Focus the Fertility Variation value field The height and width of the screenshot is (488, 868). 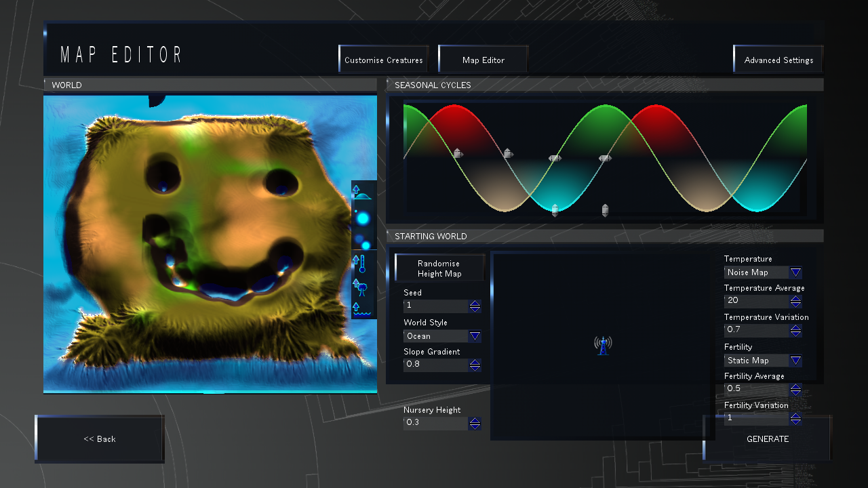[x=757, y=418]
